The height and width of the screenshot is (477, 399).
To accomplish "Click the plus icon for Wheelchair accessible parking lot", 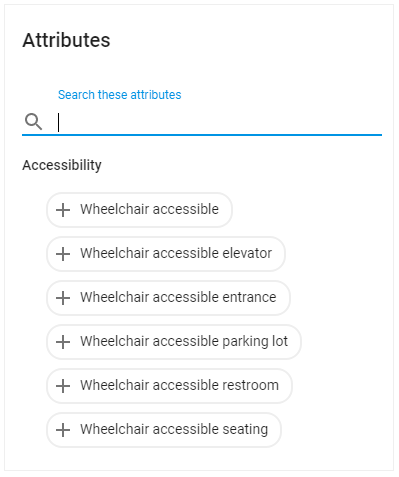I will tap(63, 342).
